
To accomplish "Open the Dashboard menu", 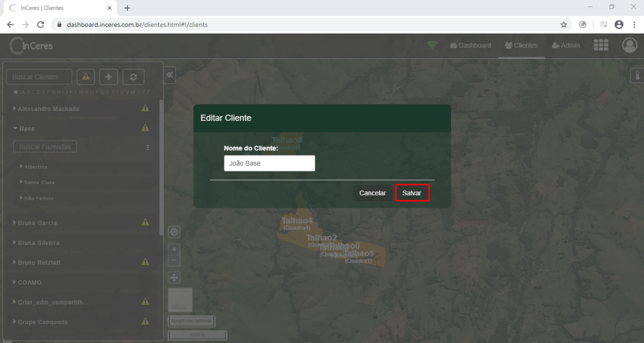I will click(471, 45).
